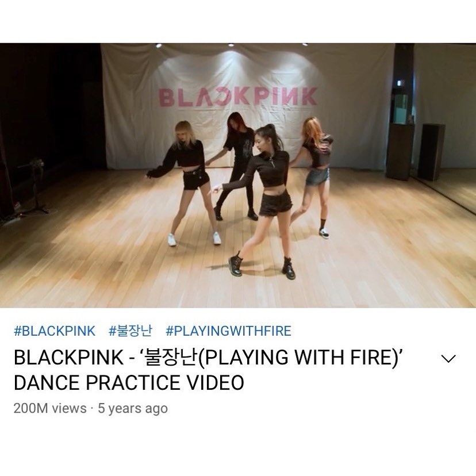Tap the DANCE PRACTICE VIDEO title line
Image resolution: width=476 pixels, height=476 pixels.
(129, 382)
